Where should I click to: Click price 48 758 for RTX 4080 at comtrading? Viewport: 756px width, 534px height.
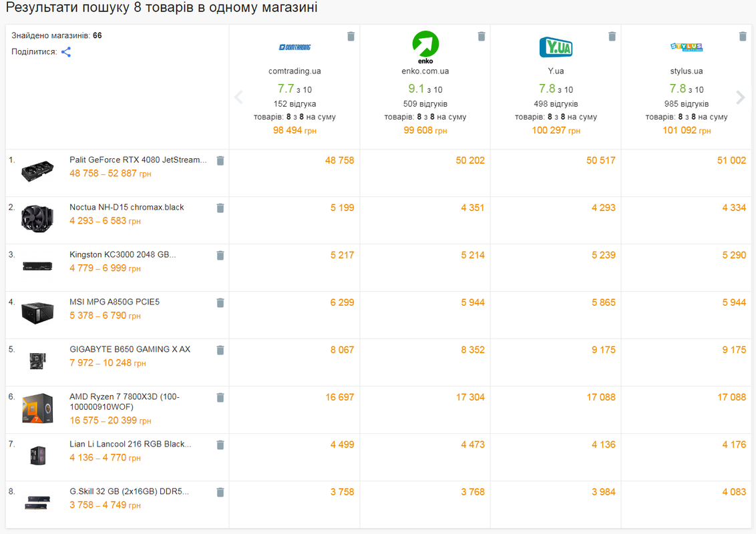(x=339, y=160)
